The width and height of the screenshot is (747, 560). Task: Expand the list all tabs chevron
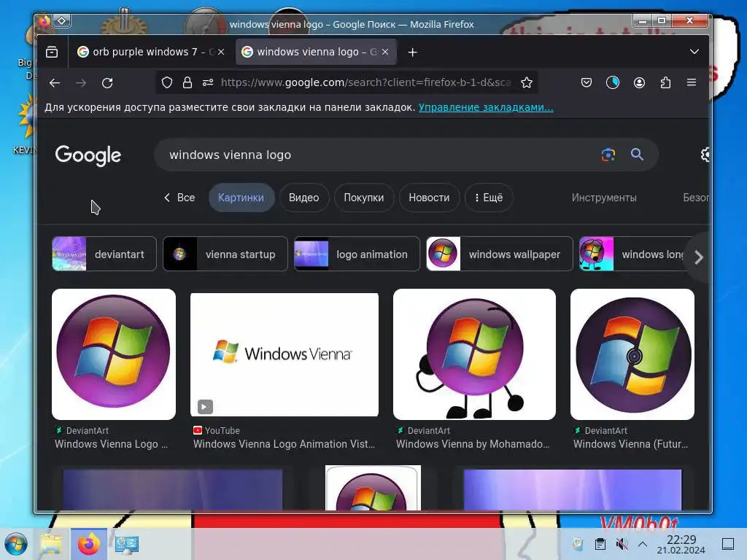tap(694, 52)
